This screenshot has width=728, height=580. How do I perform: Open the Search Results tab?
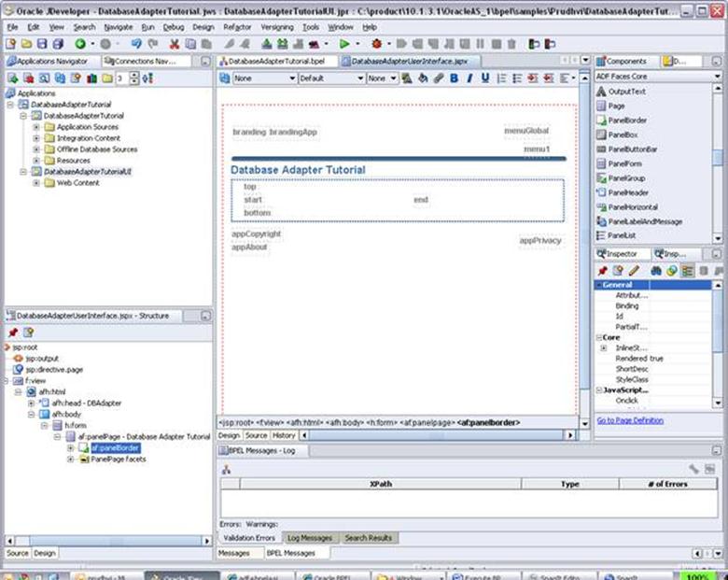368,538
